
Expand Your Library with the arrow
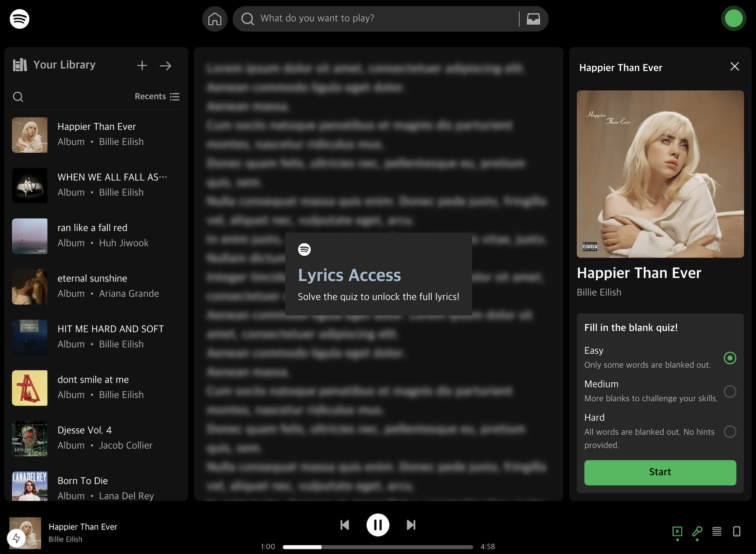point(166,66)
